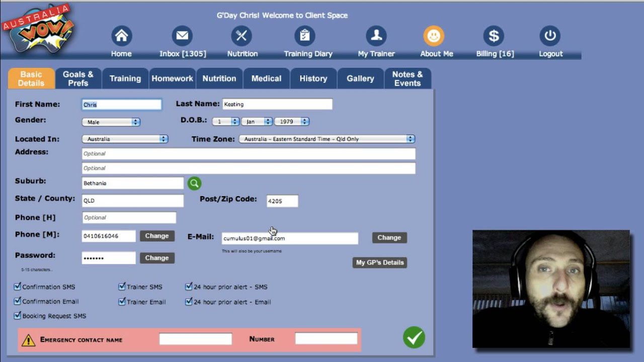Click the Logout label text
644x362 pixels.
click(551, 54)
